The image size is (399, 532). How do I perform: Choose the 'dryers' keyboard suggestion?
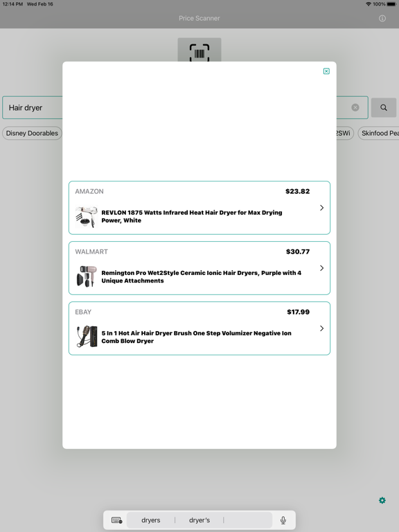click(150, 520)
